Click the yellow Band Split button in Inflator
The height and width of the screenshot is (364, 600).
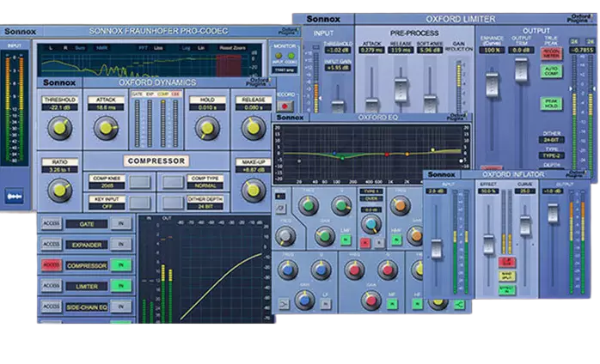coord(507,276)
